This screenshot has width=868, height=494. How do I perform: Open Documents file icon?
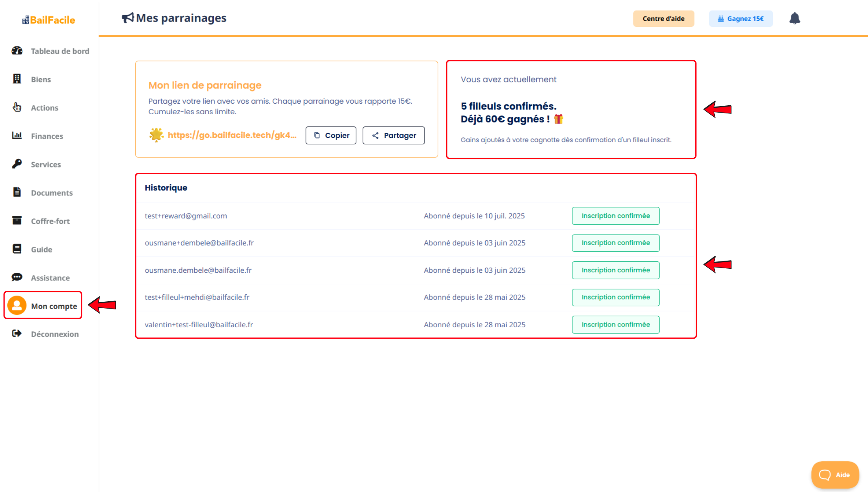(17, 192)
